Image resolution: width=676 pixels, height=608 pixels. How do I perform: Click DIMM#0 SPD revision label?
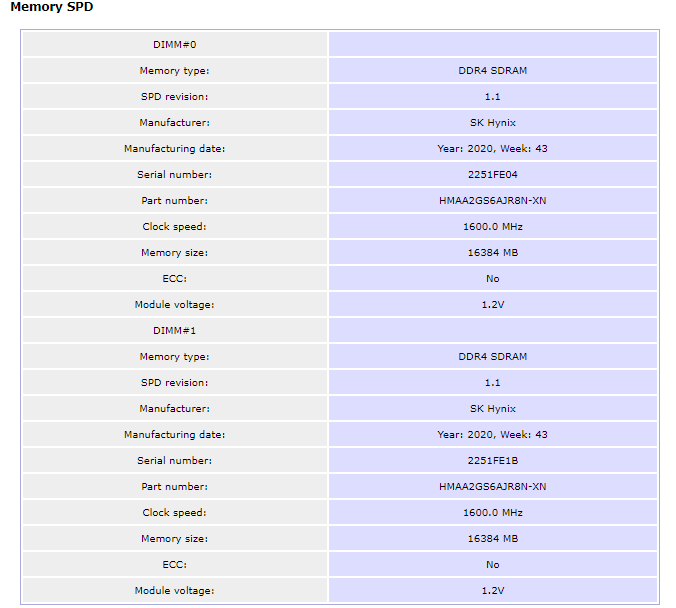pos(175,97)
